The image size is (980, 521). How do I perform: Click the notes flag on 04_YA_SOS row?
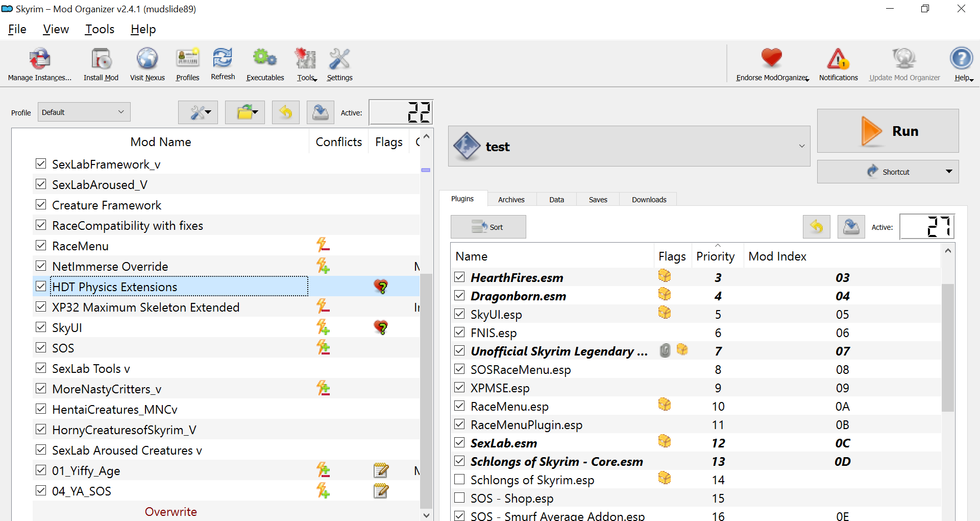click(381, 491)
